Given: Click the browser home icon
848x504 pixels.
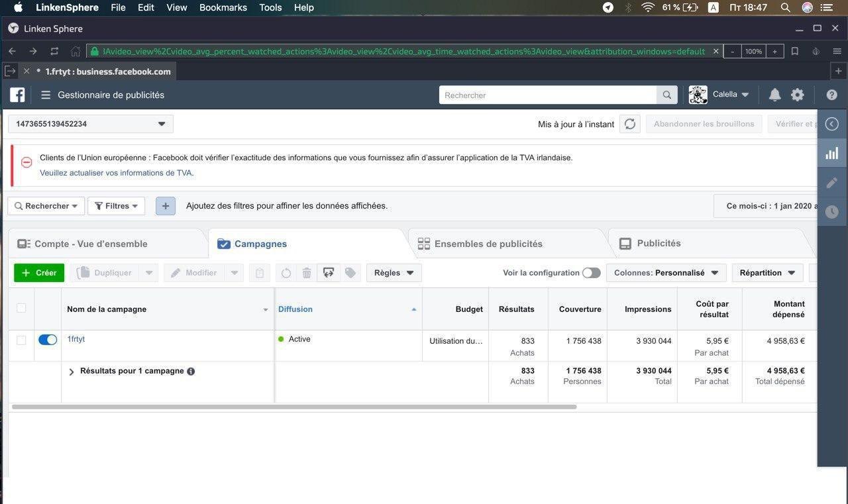Looking at the screenshot, I should point(76,51).
